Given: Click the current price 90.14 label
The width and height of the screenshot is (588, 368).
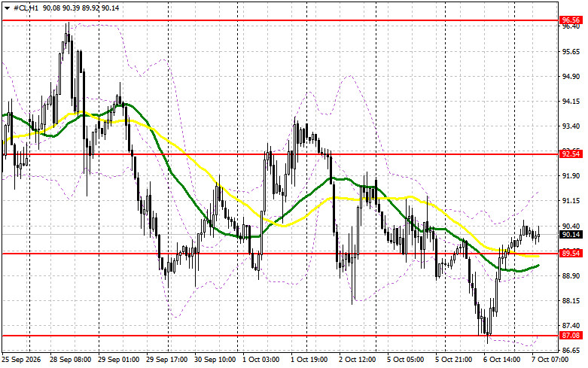Looking at the screenshot, I should 571,235.
